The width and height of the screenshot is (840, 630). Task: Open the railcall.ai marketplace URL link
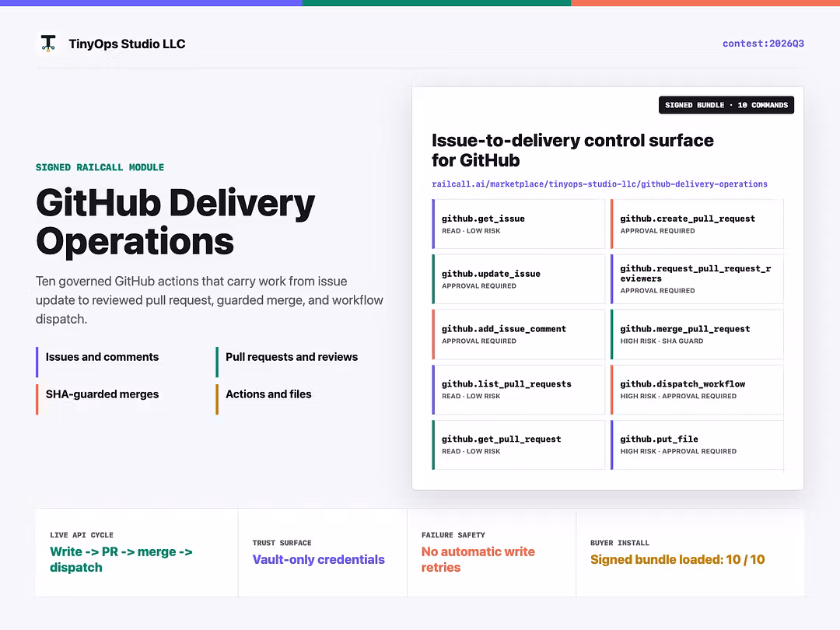tap(600, 184)
